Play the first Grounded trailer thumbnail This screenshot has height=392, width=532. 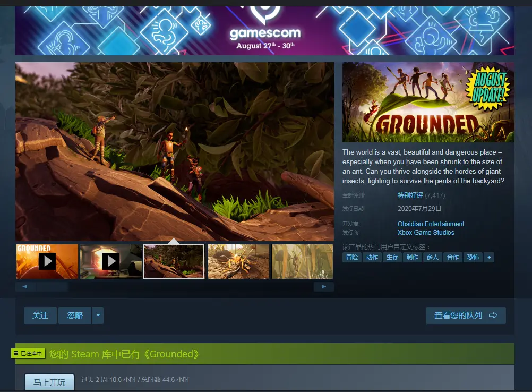[47, 261]
